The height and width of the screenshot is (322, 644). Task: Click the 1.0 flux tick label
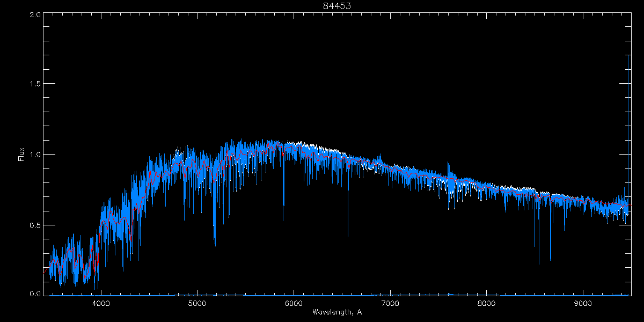pos(34,155)
